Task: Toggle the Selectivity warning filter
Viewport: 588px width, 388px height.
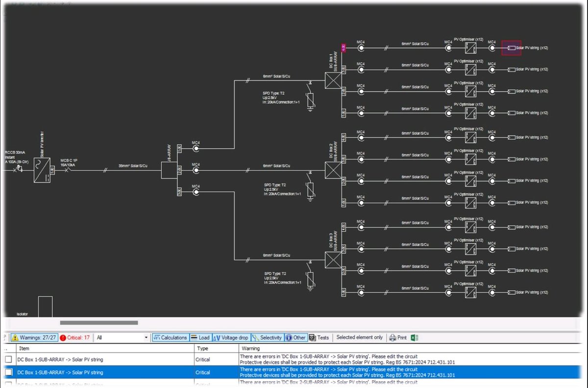Action: point(267,337)
